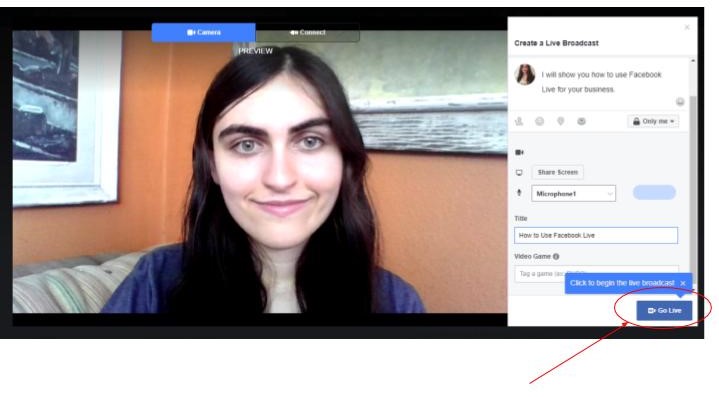Screen dimensions: 719x397
Task: Open the Only me privacy dropdown
Action: point(653,121)
